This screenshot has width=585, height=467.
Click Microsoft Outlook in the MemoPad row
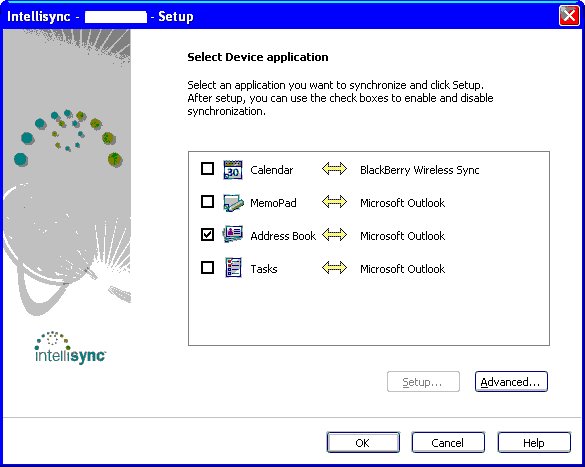click(403, 203)
